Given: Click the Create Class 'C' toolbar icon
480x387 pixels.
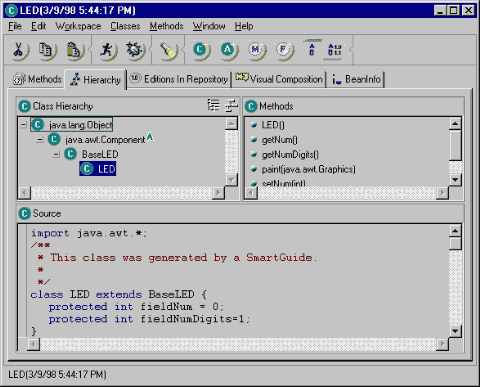Looking at the screenshot, I should click(x=201, y=50).
